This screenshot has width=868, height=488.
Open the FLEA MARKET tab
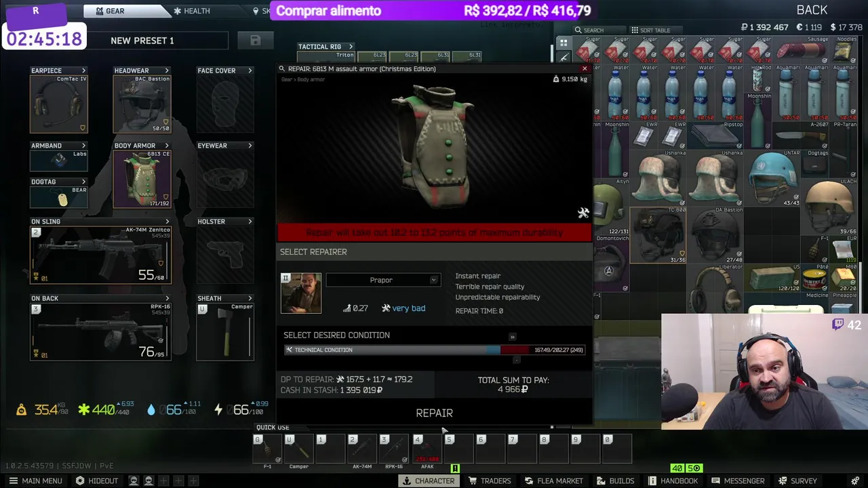click(553, 481)
